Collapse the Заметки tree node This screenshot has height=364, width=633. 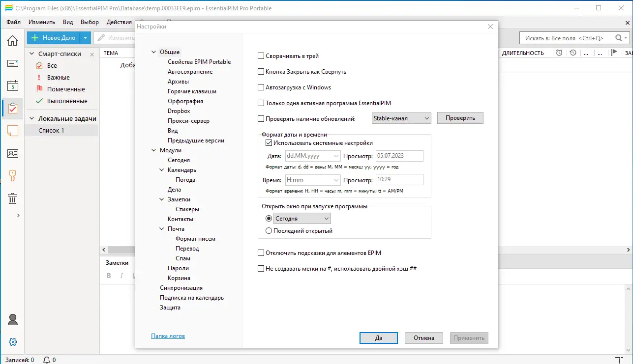click(x=162, y=199)
